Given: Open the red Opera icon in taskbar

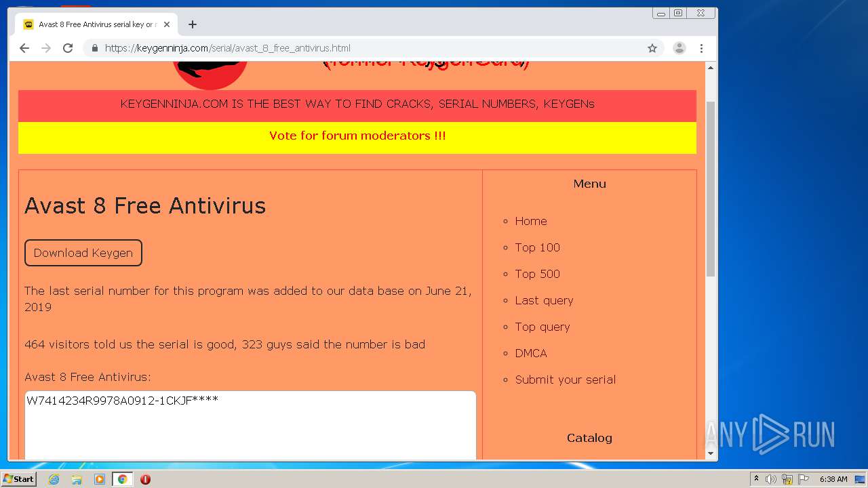Looking at the screenshot, I should click(x=145, y=479).
